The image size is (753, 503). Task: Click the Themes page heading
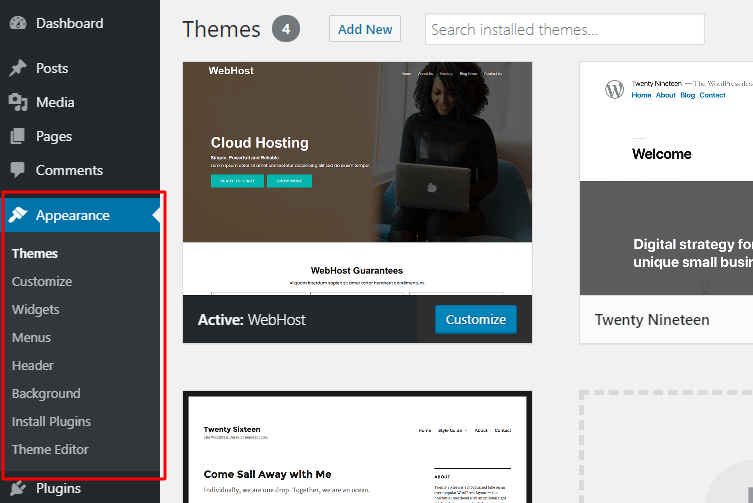221,29
